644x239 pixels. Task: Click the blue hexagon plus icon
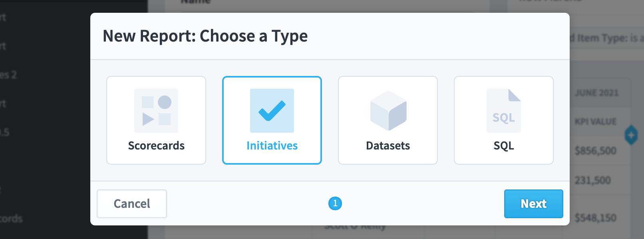point(631,135)
